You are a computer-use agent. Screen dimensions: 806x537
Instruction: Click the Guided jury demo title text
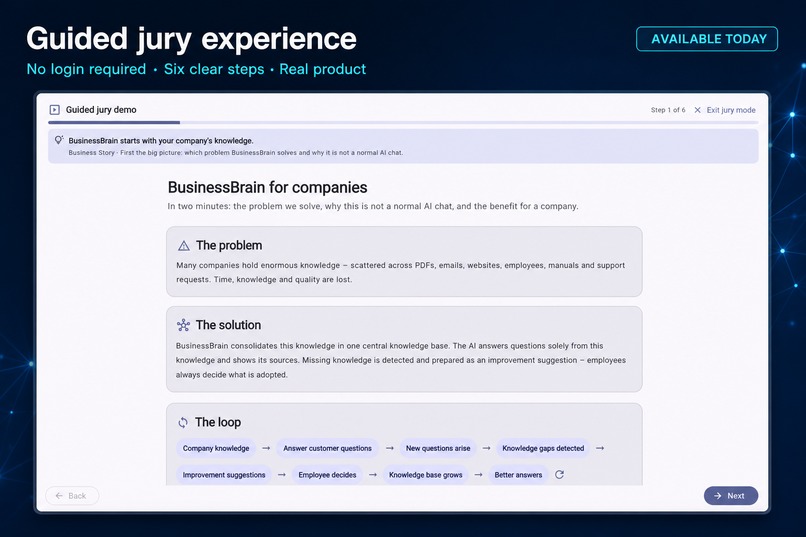coord(101,109)
